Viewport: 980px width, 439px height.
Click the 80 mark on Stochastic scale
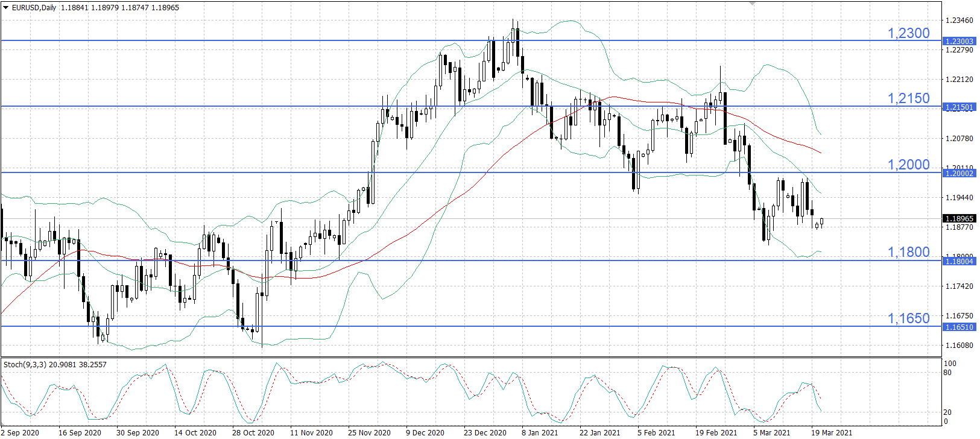(947, 373)
